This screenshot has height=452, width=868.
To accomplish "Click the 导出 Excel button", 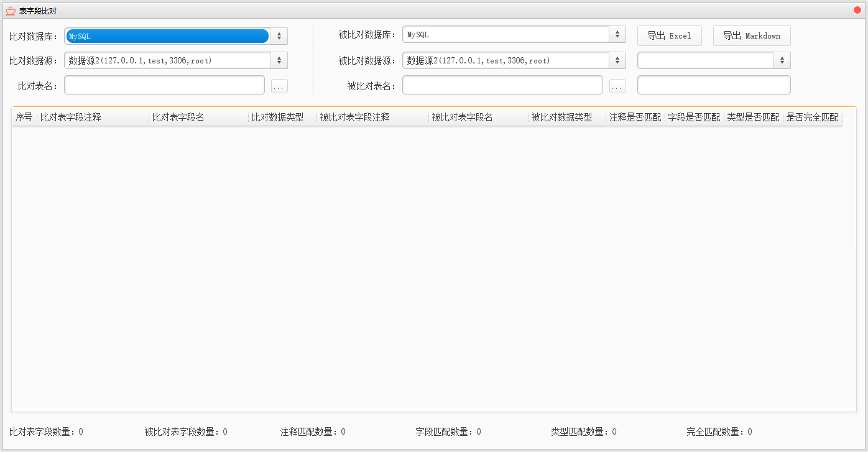I will tap(669, 36).
